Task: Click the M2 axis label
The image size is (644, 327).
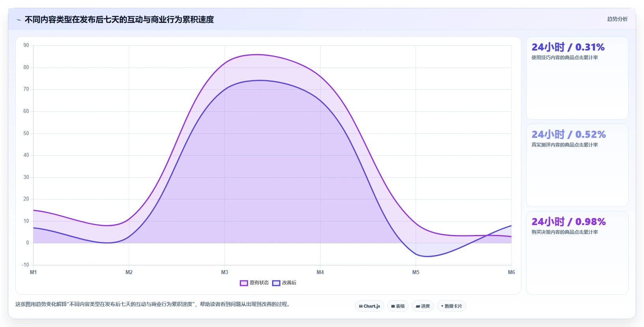Action: (129, 272)
